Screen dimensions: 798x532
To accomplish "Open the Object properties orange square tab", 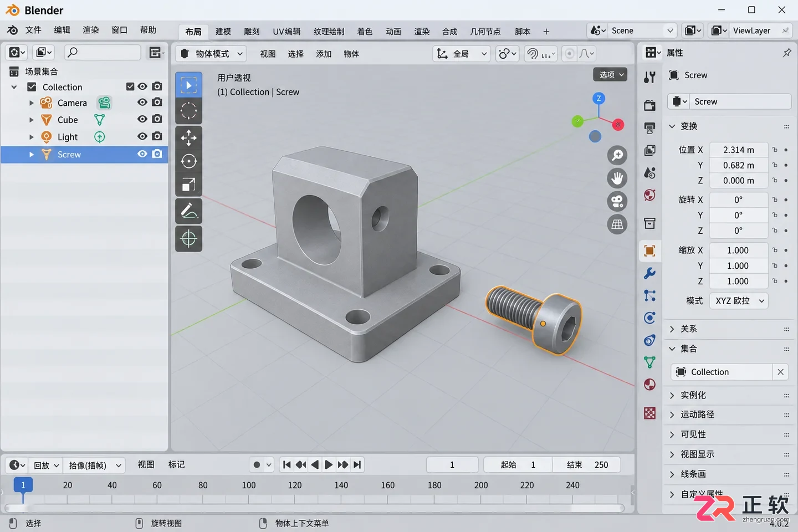I will tap(650, 250).
